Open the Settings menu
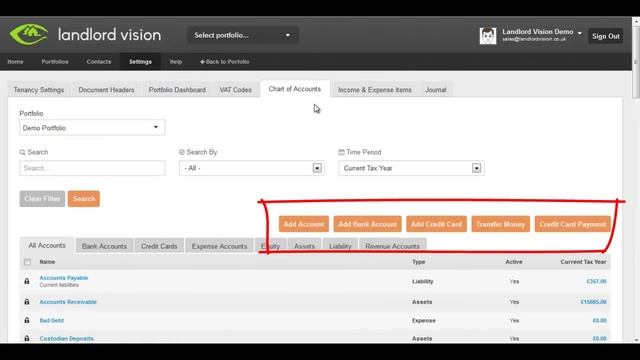Viewport: 640px width, 360px height. [x=140, y=62]
